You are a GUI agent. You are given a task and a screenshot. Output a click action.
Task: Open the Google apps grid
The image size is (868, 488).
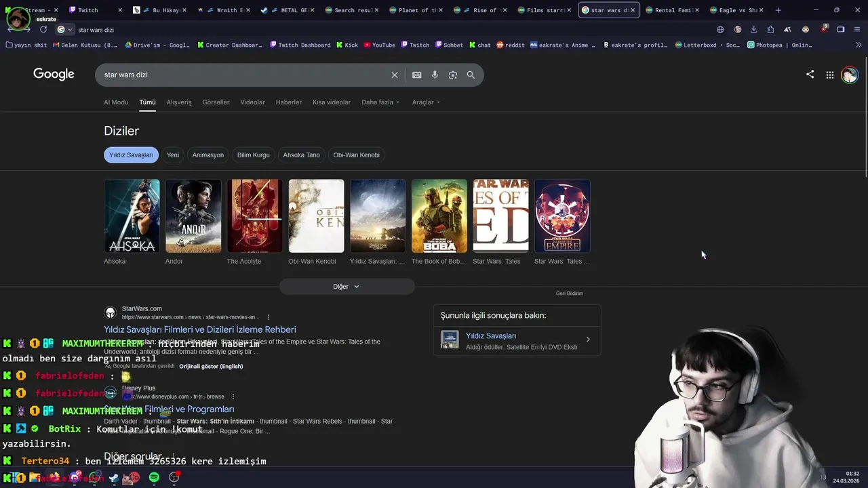point(829,75)
